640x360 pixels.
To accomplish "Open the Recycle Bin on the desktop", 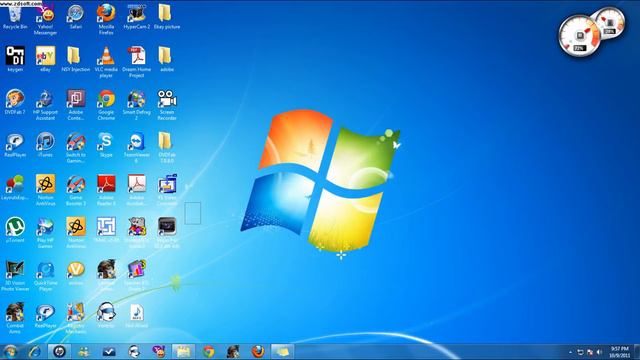I will (15, 16).
